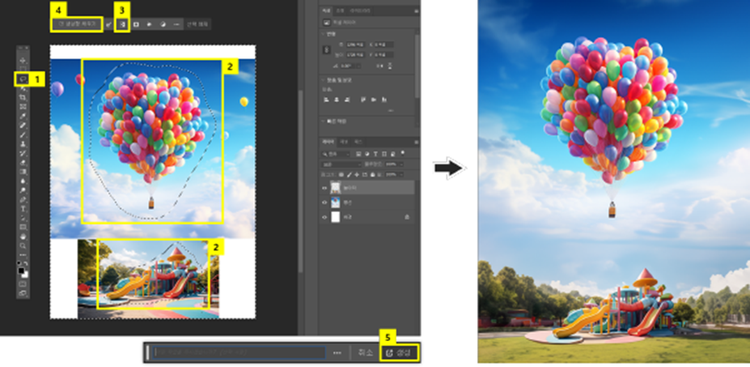Viewport: 750px width, 367px height.
Task: Toggle layer filtering on or off
Action: [403, 153]
